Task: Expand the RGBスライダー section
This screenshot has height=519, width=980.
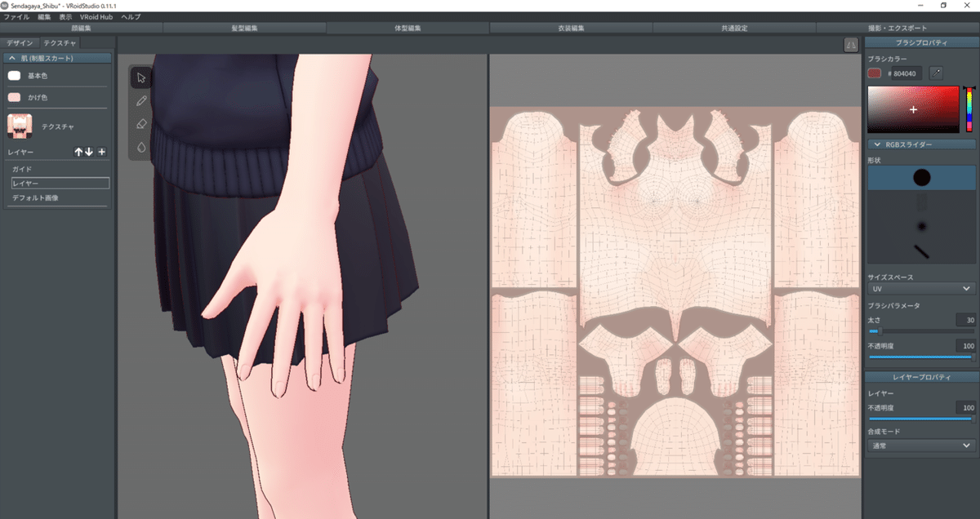Action: coord(921,144)
